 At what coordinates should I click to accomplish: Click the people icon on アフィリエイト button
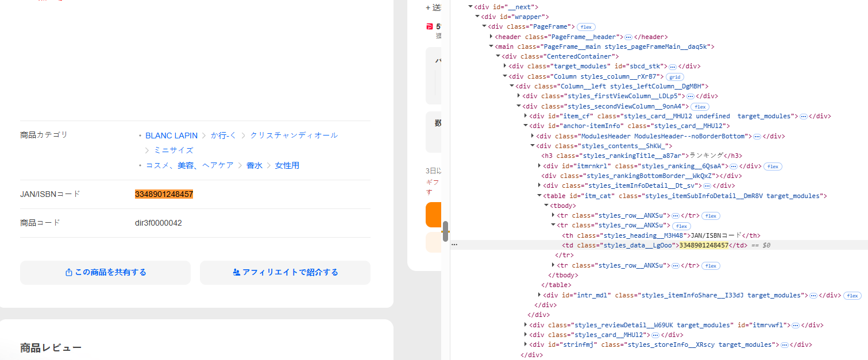pos(236,272)
